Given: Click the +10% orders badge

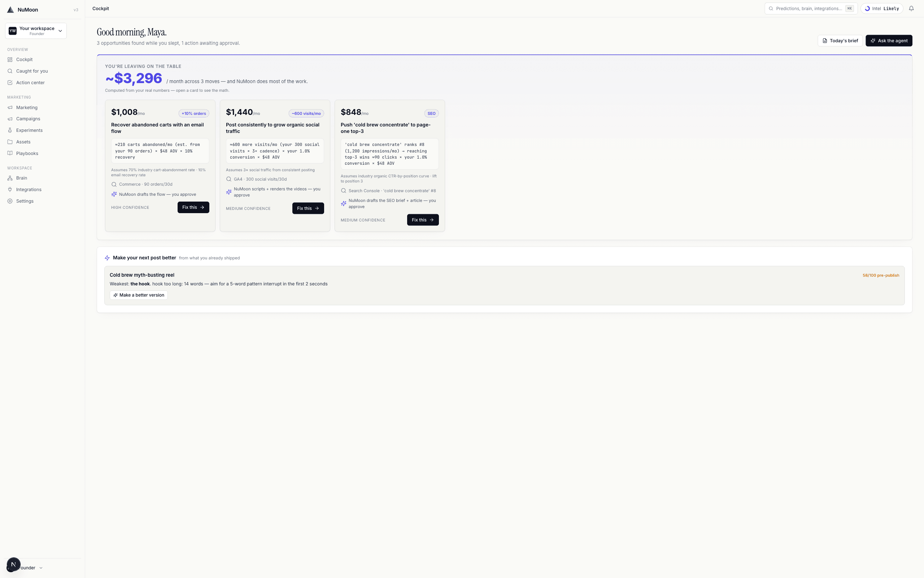Looking at the screenshot, I should pyautogui.click(x=193, y=113).
